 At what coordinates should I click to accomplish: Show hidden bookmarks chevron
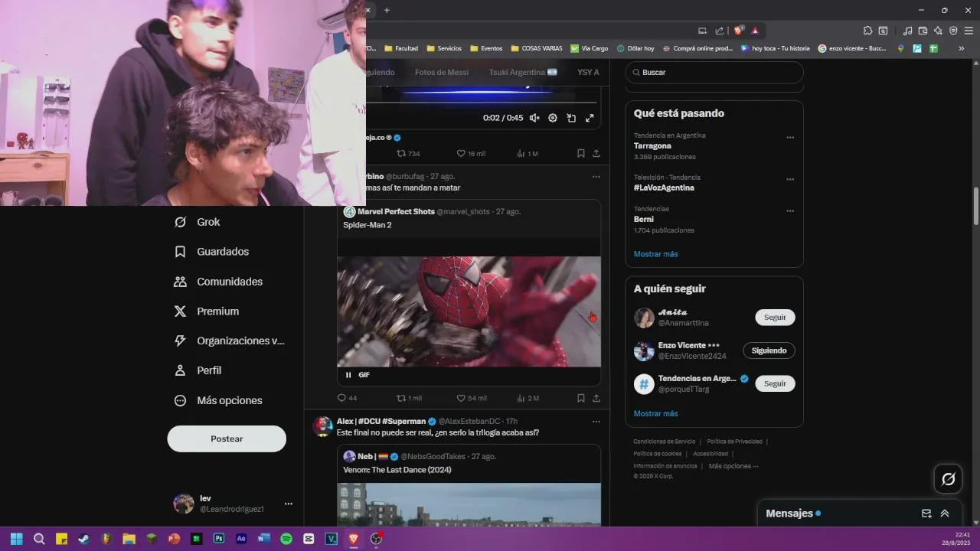pos(962,48)
